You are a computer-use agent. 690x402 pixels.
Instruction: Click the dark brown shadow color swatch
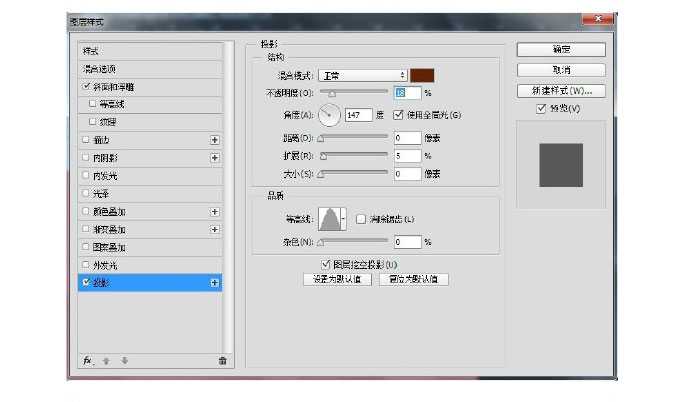(423, 75)
